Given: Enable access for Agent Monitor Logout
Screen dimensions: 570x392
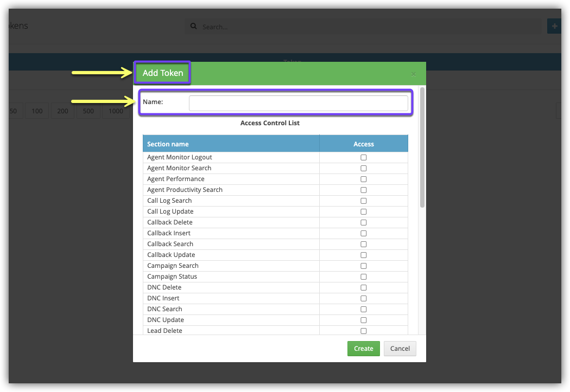Looking at the screenshot, I should 364,157.
